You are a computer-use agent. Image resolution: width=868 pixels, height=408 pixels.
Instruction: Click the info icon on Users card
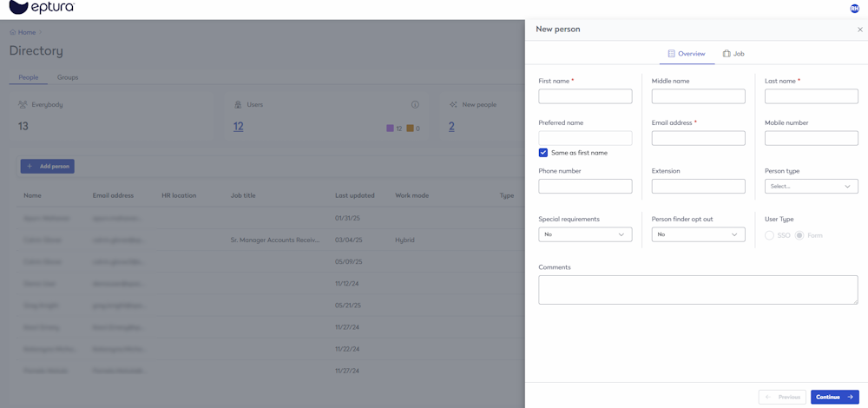click(x=415, y=104)
